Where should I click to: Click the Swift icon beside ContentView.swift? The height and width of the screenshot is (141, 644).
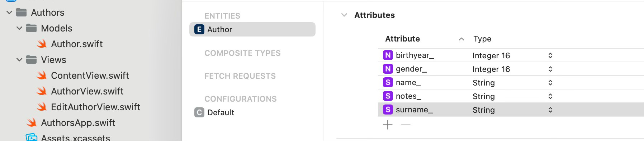42,76
